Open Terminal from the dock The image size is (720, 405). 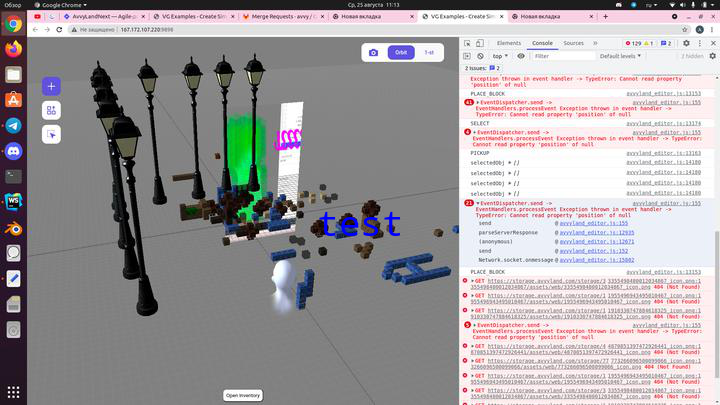pyautogui.click(x=13, y=176)
